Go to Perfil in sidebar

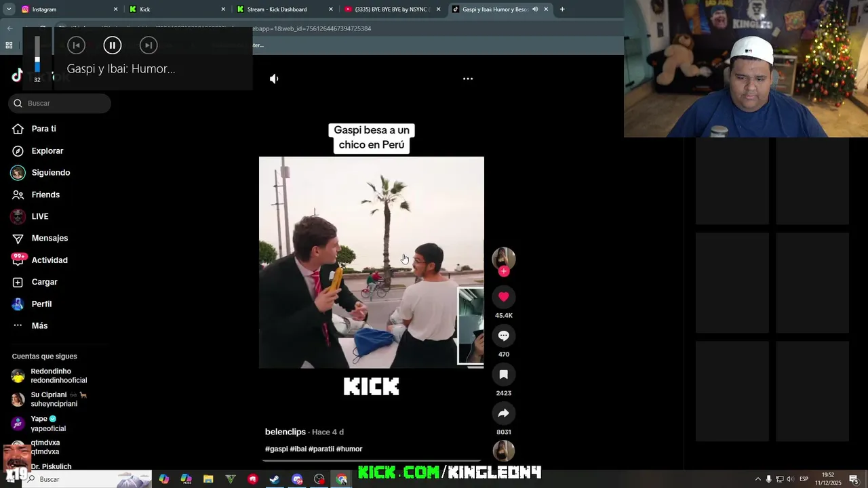pos(41,304)
